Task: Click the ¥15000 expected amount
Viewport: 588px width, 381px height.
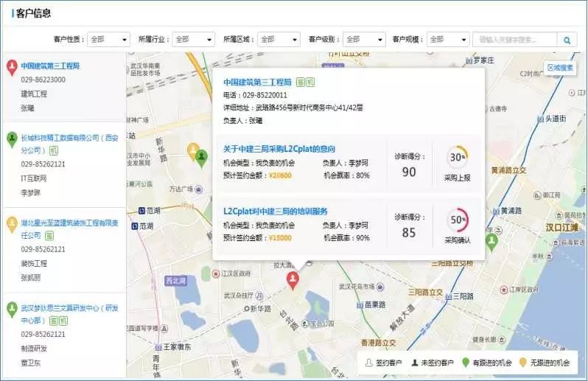Action: tap(280, 238)
